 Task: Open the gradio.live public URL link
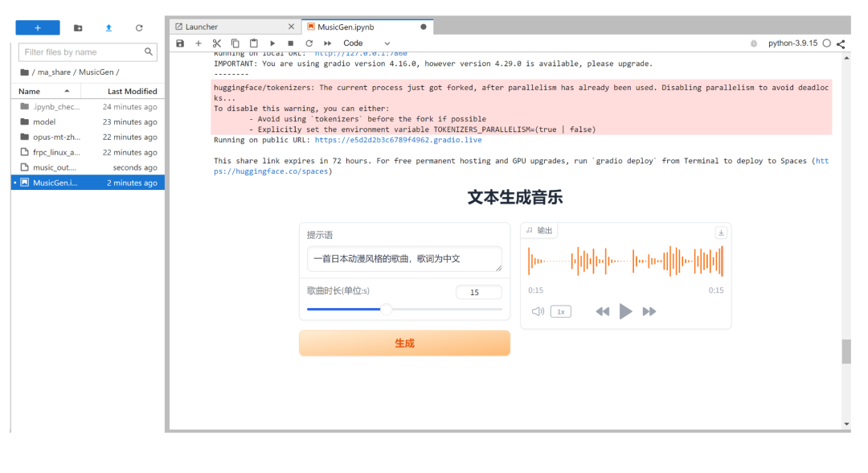click(x=398, y=140)
